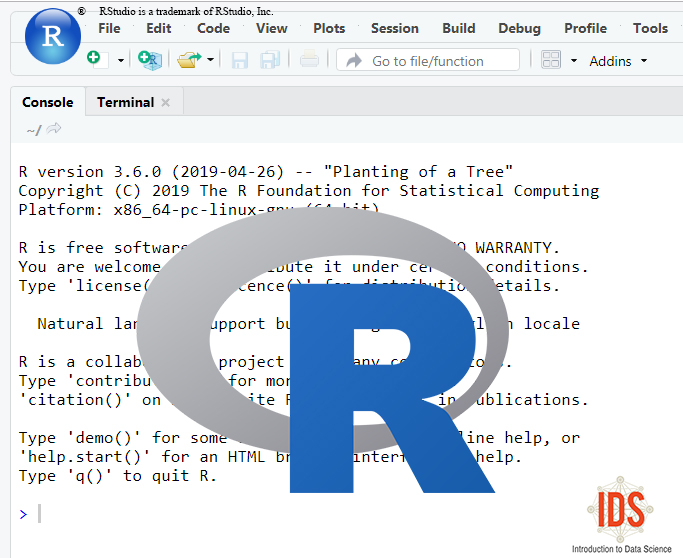Open the Addins dropdown

click(618, 61)
